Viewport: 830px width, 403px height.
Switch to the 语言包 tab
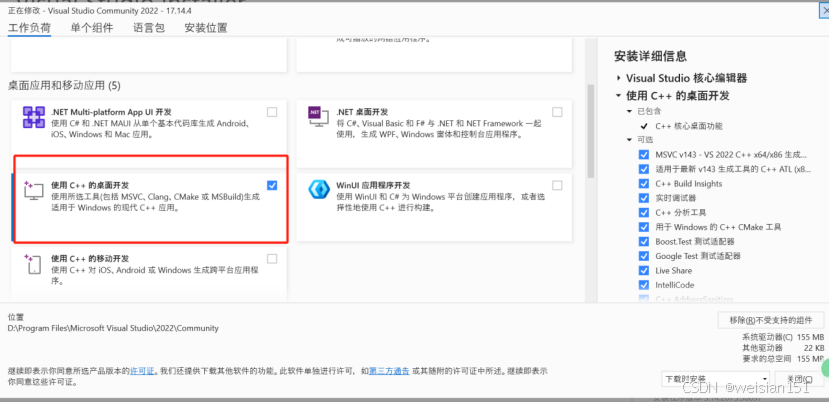(x=149, y=28)
